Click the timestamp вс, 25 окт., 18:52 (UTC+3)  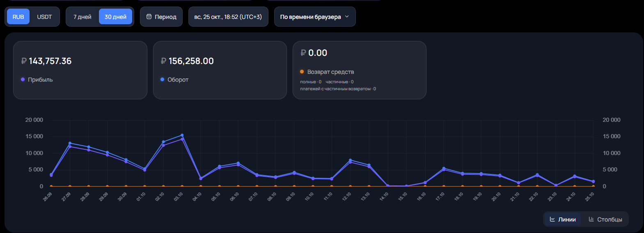coord(228,17)
